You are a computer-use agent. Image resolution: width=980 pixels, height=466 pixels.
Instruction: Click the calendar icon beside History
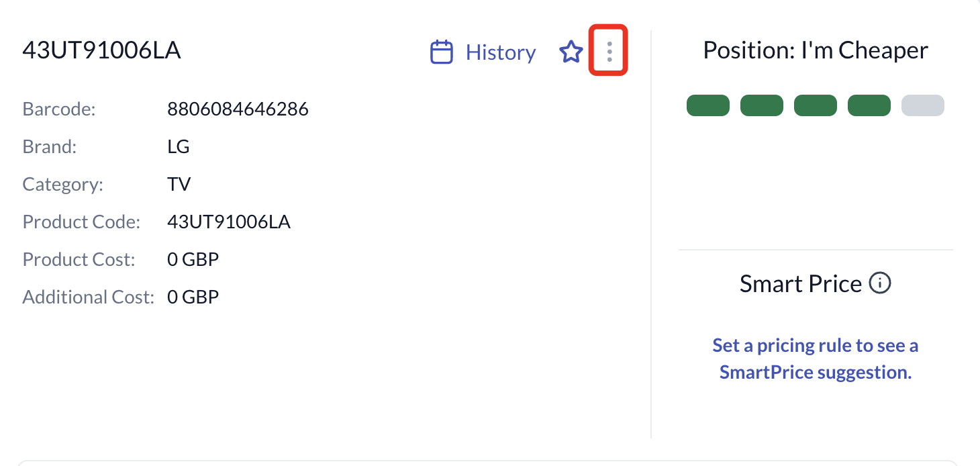441,52
